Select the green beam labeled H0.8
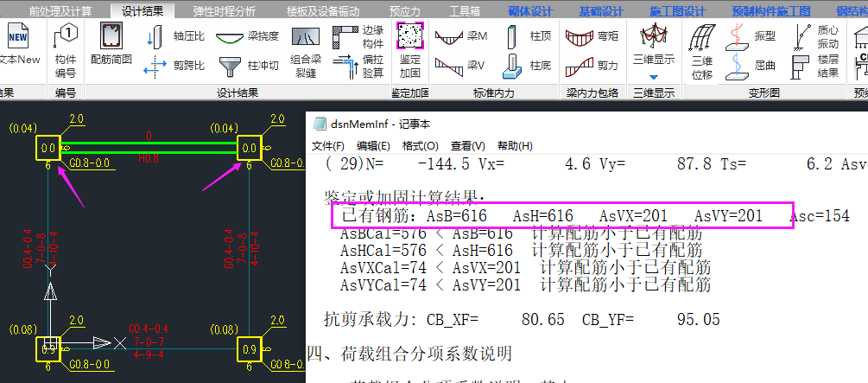This screenshot has height=383, width=868. (149, 148)
